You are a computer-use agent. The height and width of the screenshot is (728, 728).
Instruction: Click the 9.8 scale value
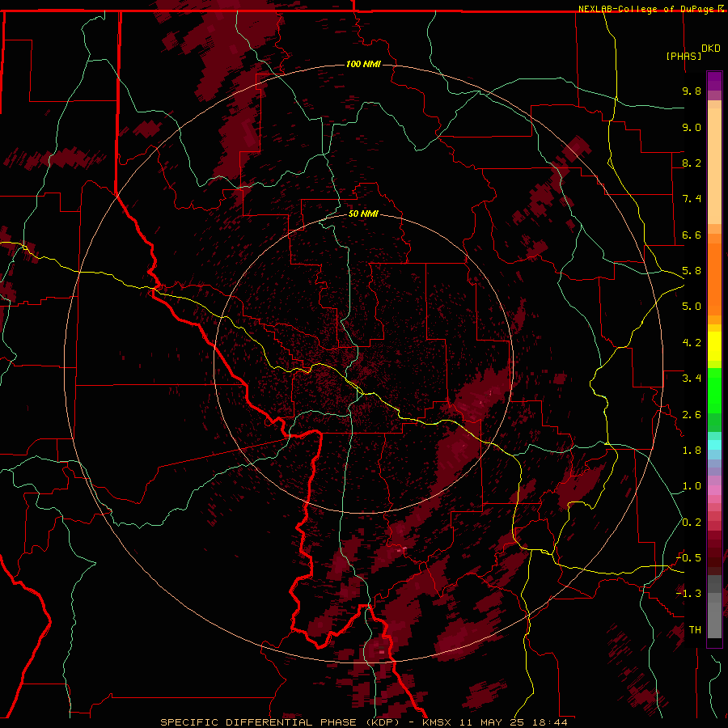tap(692, 91)
